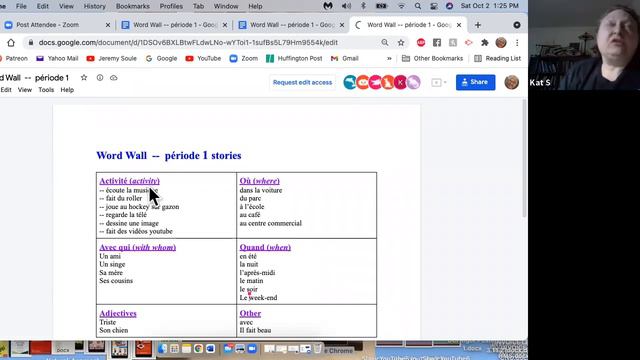
Task: Click the Spotlight search icon in menu bar
Action: coord(418,6)
